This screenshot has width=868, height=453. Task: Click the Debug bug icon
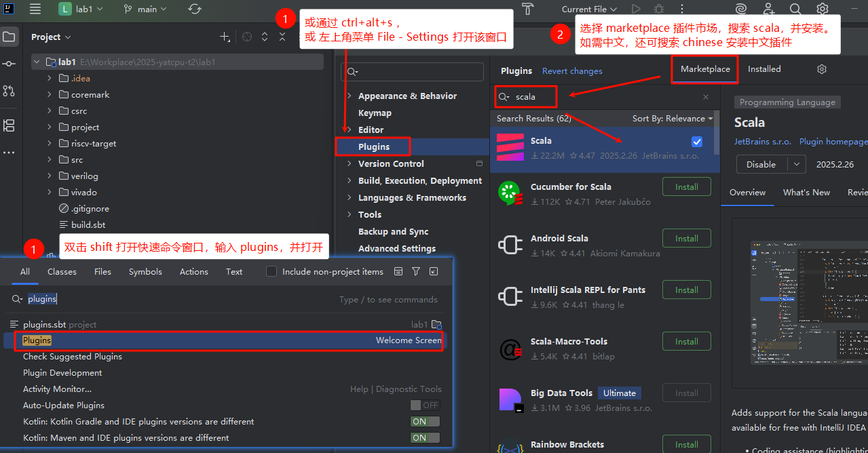658,9
